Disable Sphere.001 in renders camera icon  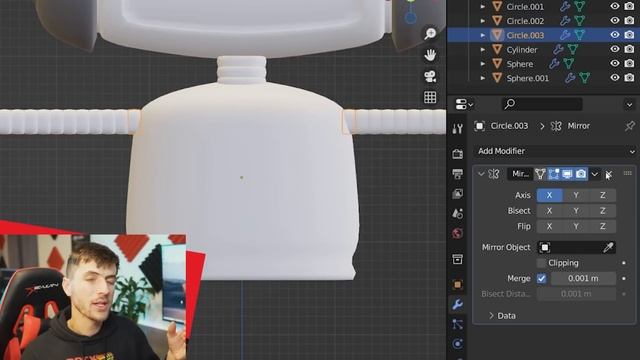[x=629, y=78]
